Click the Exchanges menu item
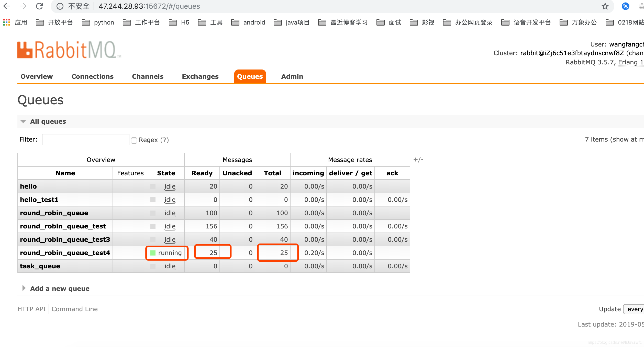 (200, 76)
